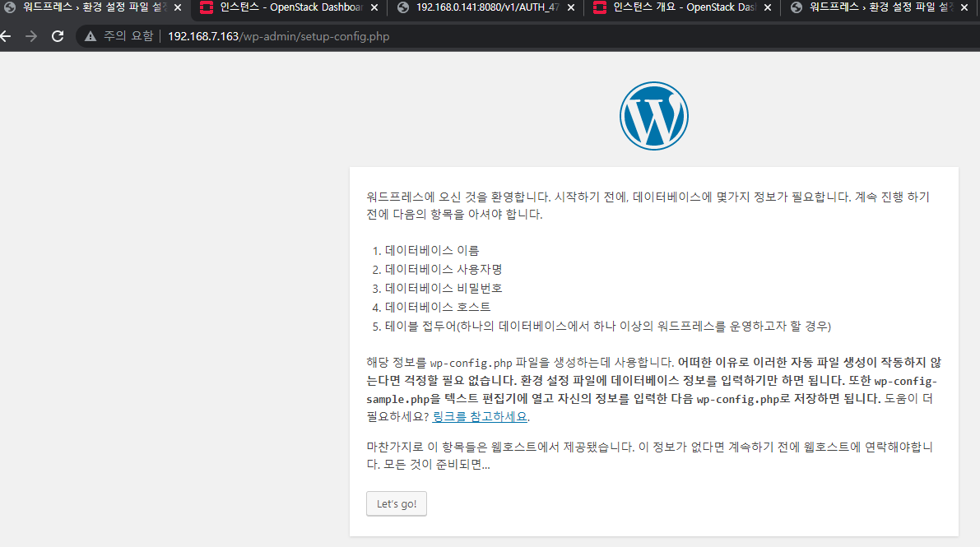The image size is (980, 547).
Task: Click the 주의 요함 security label
Action: coord(128,36)
